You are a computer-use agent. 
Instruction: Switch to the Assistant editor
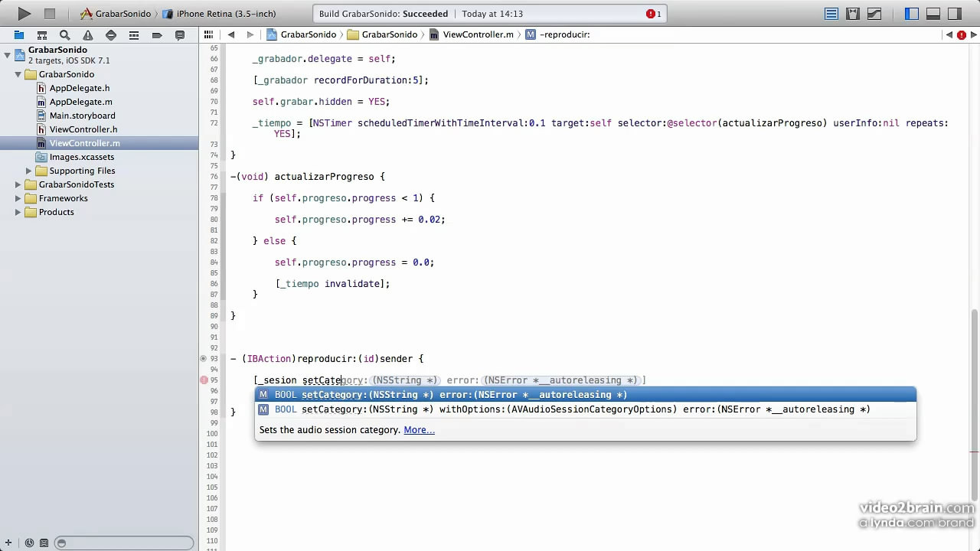click(853, 14)
